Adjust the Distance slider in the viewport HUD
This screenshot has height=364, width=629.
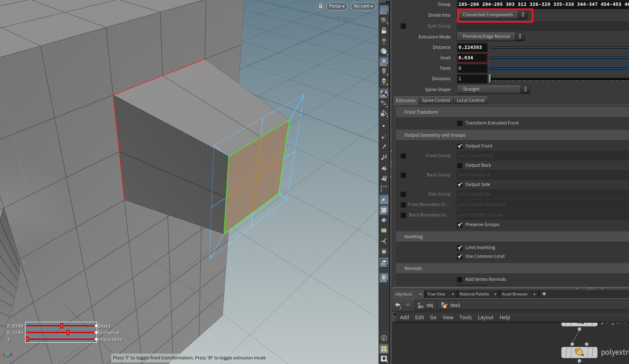coord(67,333)
